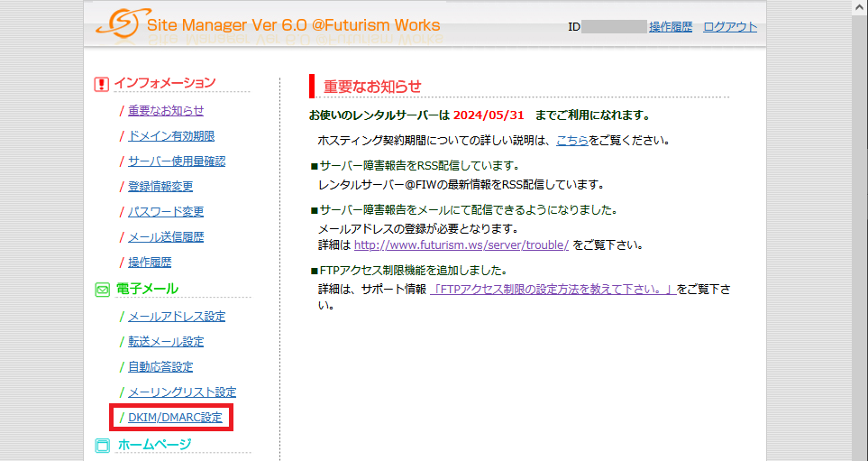View メール送信履歴
868x461 pixels.
point(166,237)
